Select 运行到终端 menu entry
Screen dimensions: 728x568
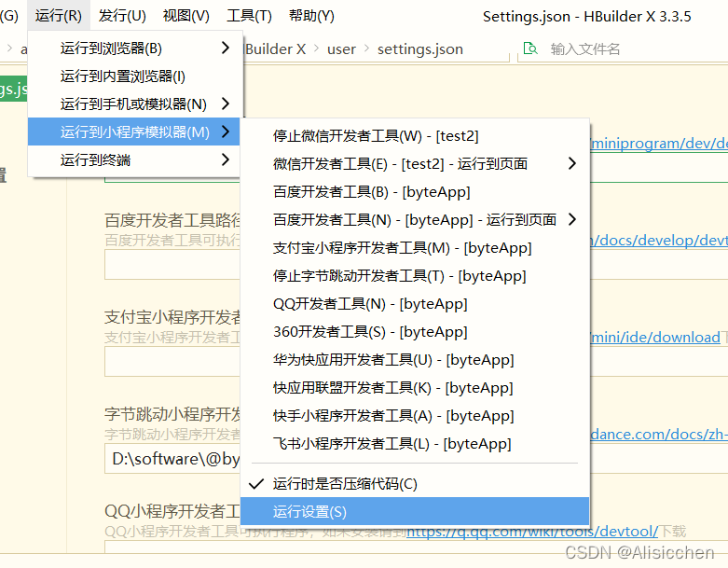point(134,159)
